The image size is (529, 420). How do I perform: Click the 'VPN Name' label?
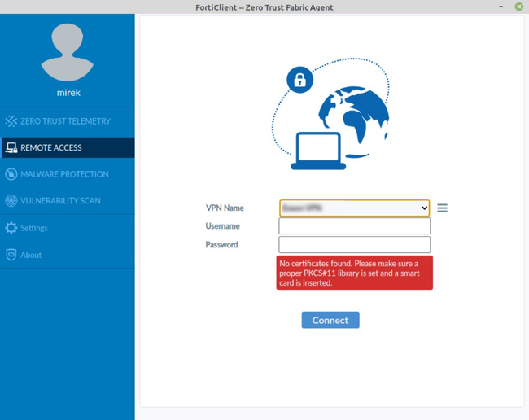pos(225,208)
